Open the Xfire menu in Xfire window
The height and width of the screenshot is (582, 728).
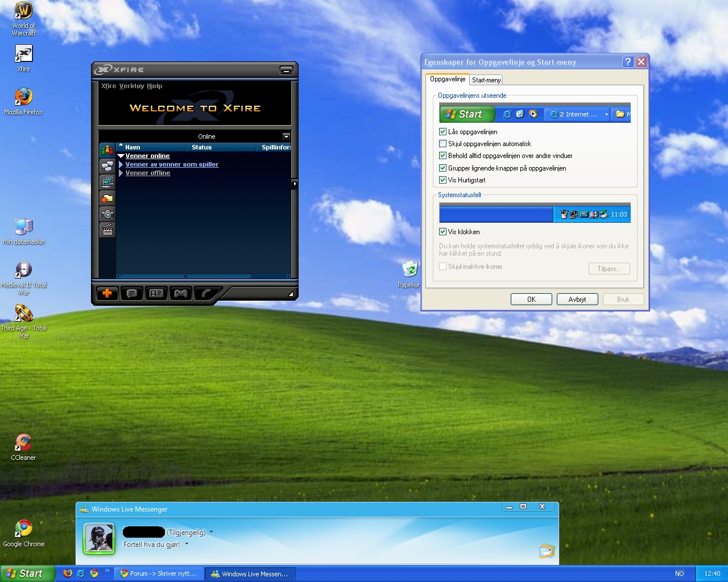(x=109, y=86)
